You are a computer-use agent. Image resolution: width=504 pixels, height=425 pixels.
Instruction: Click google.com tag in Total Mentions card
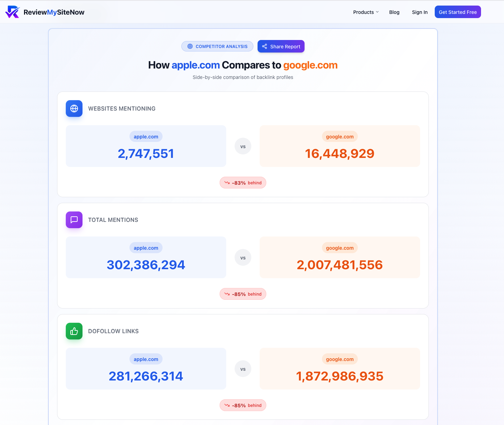pos(340,248)
